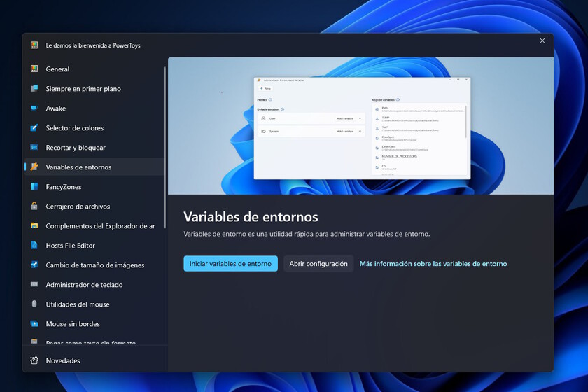Image resolution: width=588 pixels, height=392 pixels.
Task: Open Más información sobre las variables de entorno
Action: (x=433, y=264)
